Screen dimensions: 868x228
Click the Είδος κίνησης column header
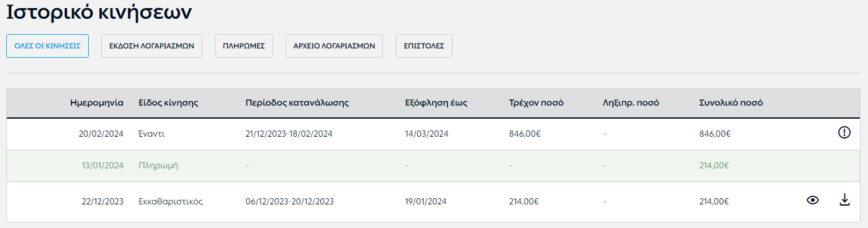[x=168, y=103]
